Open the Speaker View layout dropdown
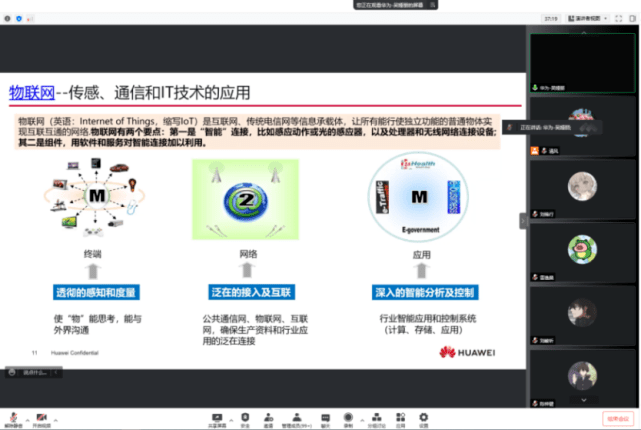This screenshot has height=430, width=641. tap(588, 18)
